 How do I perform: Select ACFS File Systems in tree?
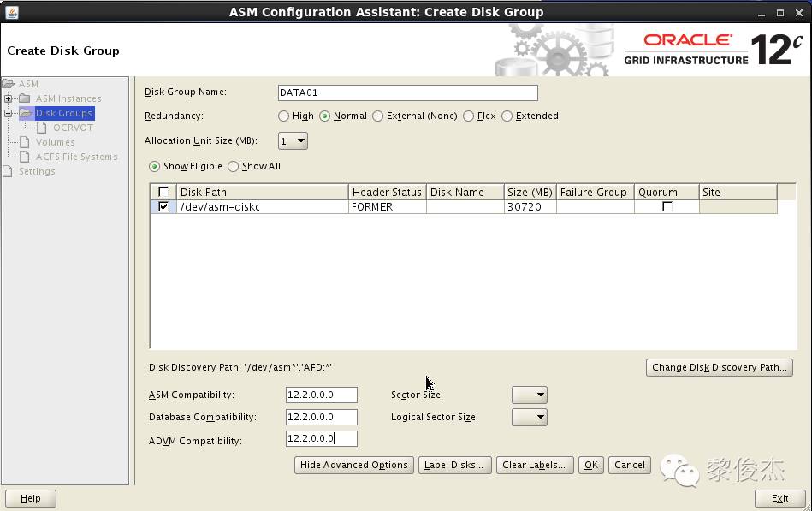coord(77,156)
